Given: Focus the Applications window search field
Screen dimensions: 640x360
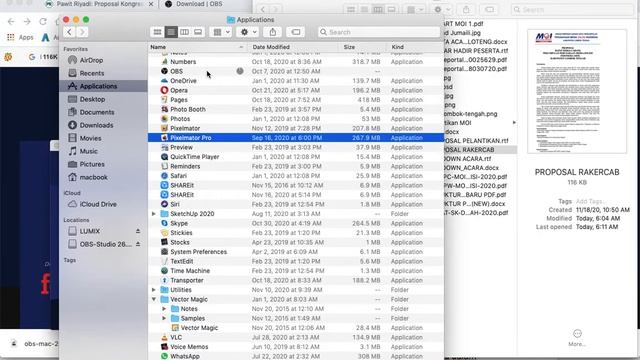Looking at the screenshot, I should (379, 32).
